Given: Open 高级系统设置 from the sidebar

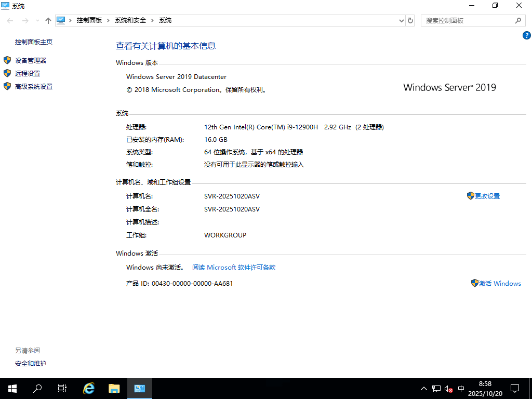Looking at the screenshot, I should 34,86.
